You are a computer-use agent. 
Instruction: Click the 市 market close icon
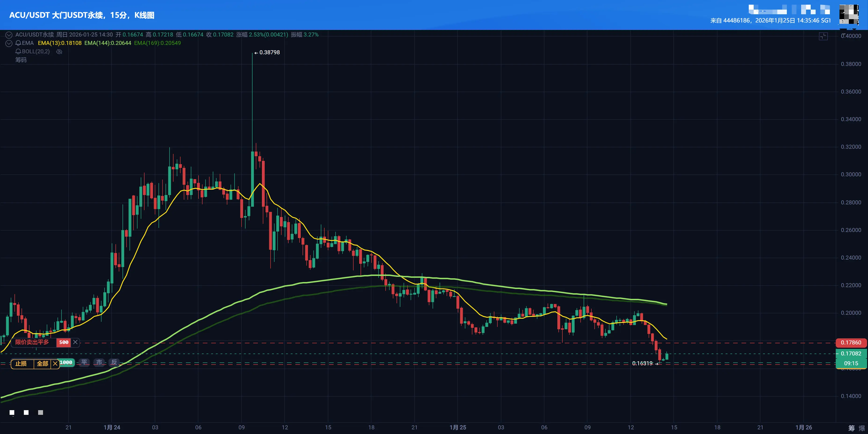click(x=99, y=363)
